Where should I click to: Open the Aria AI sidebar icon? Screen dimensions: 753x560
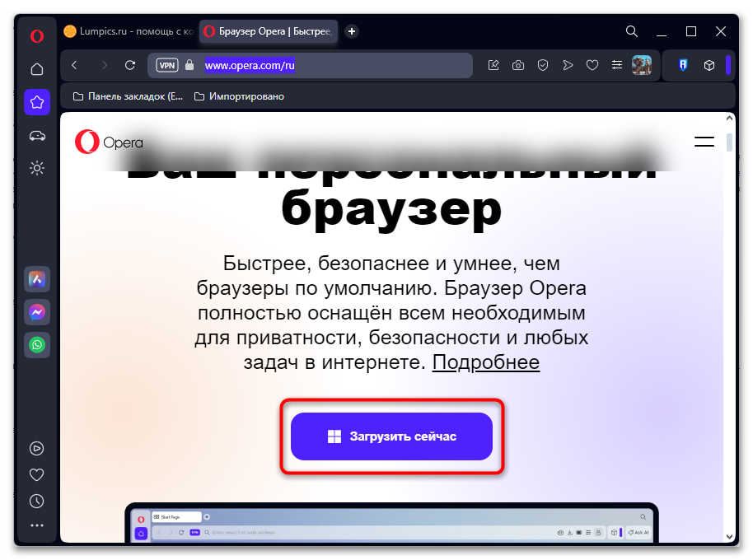coord(37,279)
